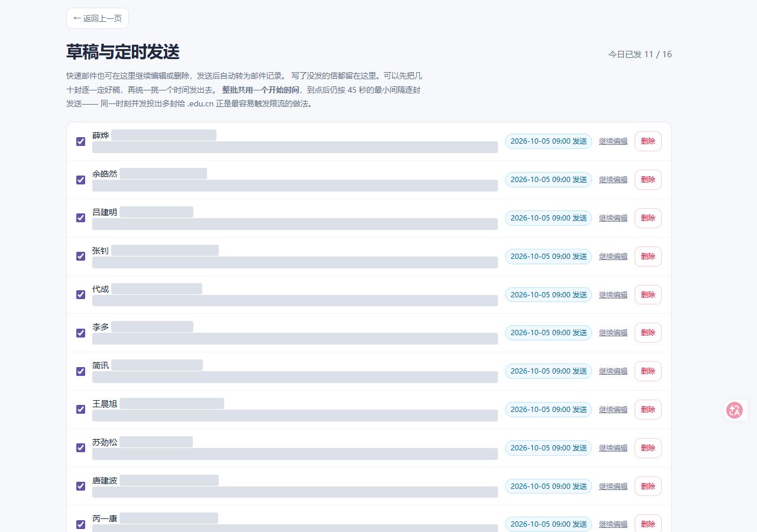Click 继续编辑 on 唐建波's row
This screenshot has height=532, width=757.
[613, 486]
